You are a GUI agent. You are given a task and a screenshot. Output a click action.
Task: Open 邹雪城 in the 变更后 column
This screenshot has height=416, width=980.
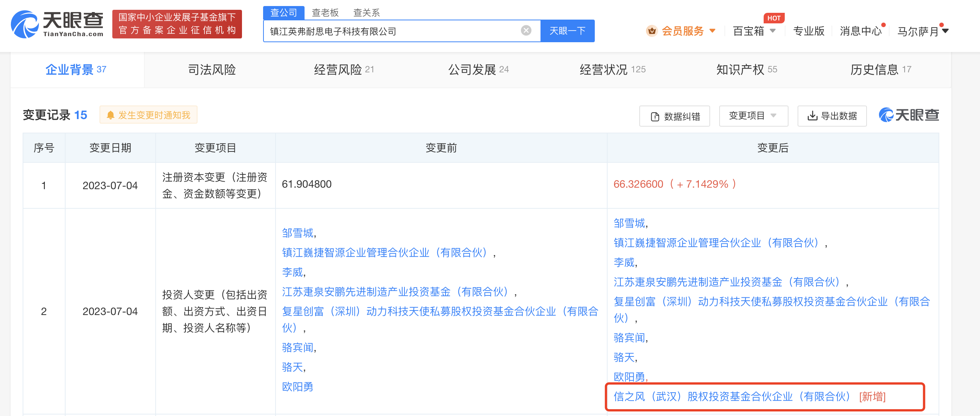pos(629,223)
